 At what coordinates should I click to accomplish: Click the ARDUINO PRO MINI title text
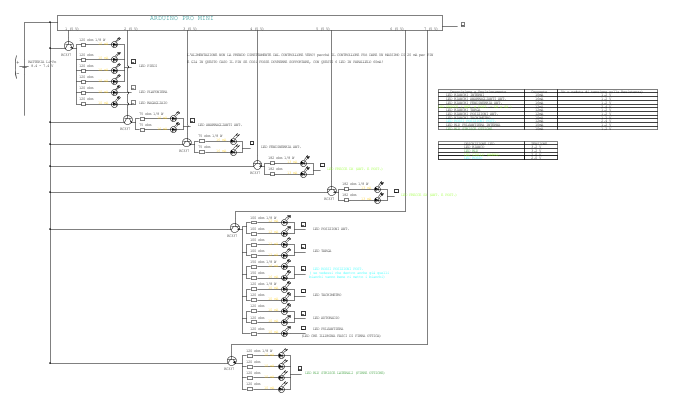pyautogui.click(x=181, y=18)
